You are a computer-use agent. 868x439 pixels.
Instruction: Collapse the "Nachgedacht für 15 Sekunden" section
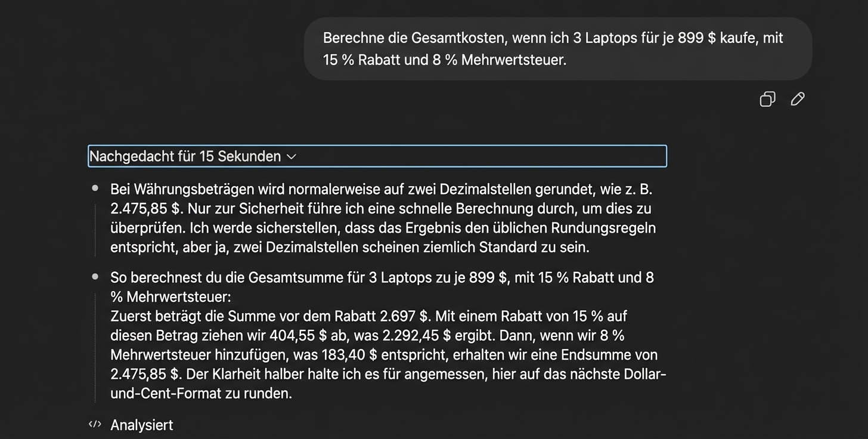185,156
